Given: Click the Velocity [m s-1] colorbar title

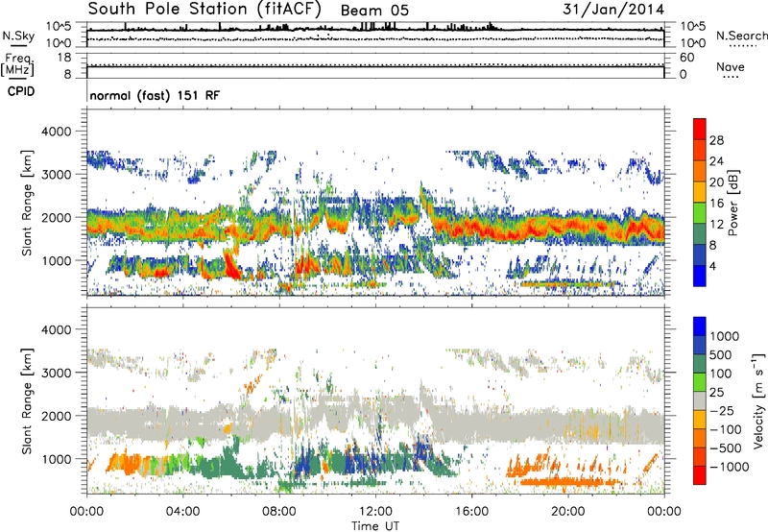Looking at the screenshot, I should pos(758,400).
